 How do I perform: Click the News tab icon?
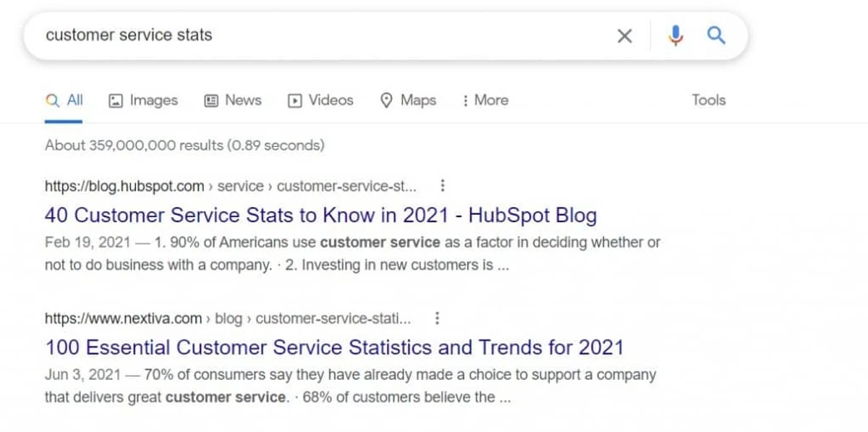point(211,101)
